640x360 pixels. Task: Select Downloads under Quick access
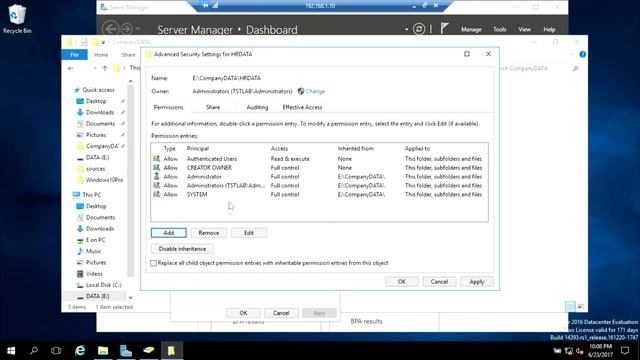pyautogui.click(x=100, y=112)
